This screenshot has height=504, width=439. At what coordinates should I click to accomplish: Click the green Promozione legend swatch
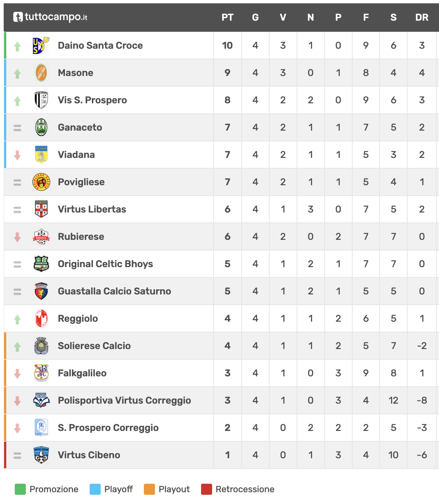click(20, 489)
